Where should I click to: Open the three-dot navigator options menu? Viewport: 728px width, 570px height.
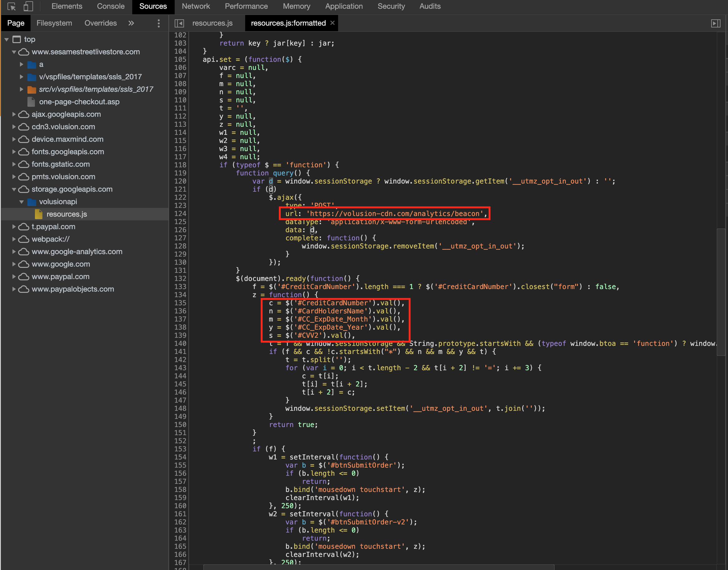pos(158,23)
